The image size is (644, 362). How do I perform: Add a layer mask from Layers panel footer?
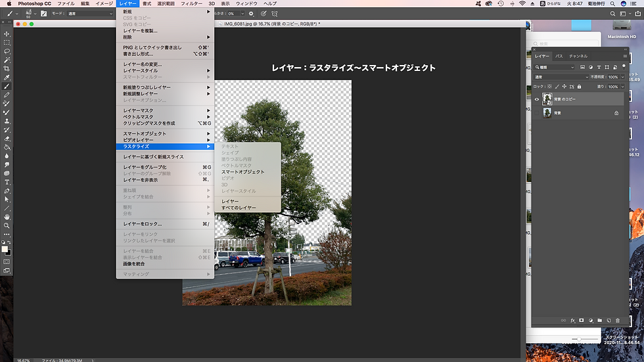(581, 321)
